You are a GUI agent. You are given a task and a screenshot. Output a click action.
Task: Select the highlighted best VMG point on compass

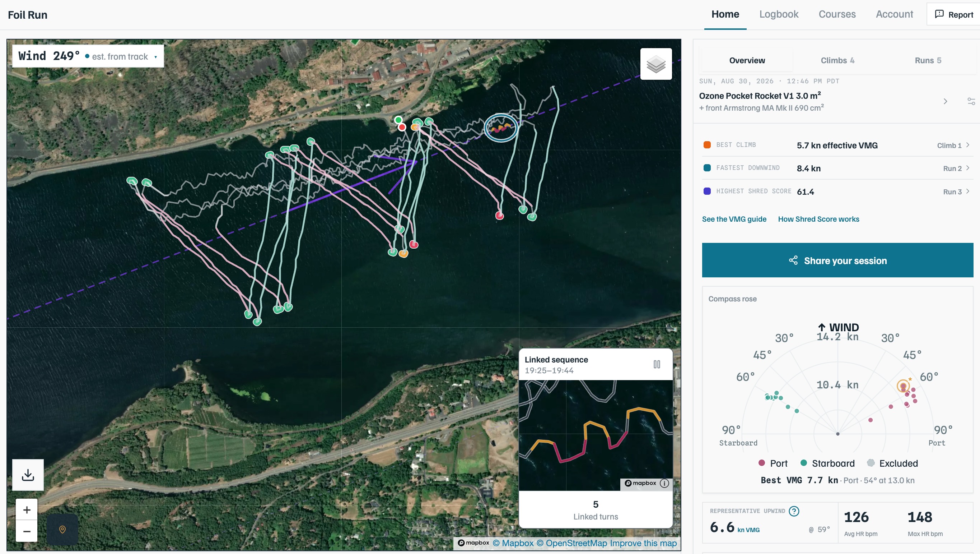pyautogui.click(x=903, y=386)
